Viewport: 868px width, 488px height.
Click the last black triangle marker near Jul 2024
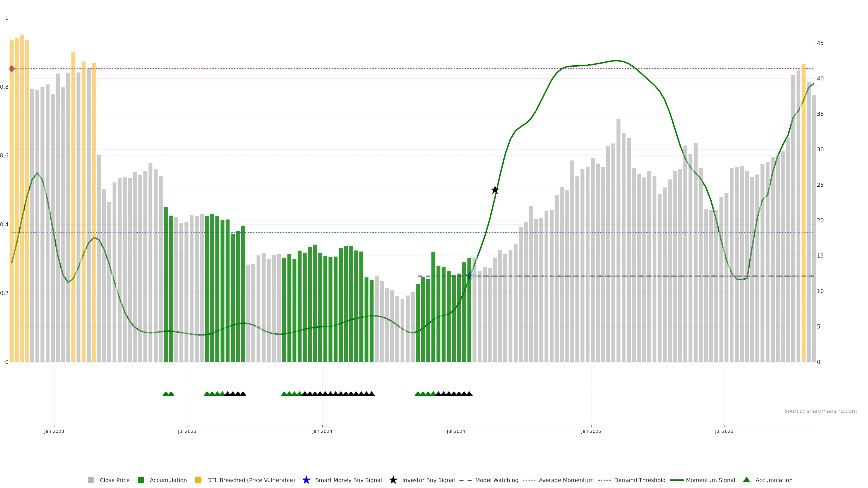[469, 394]
